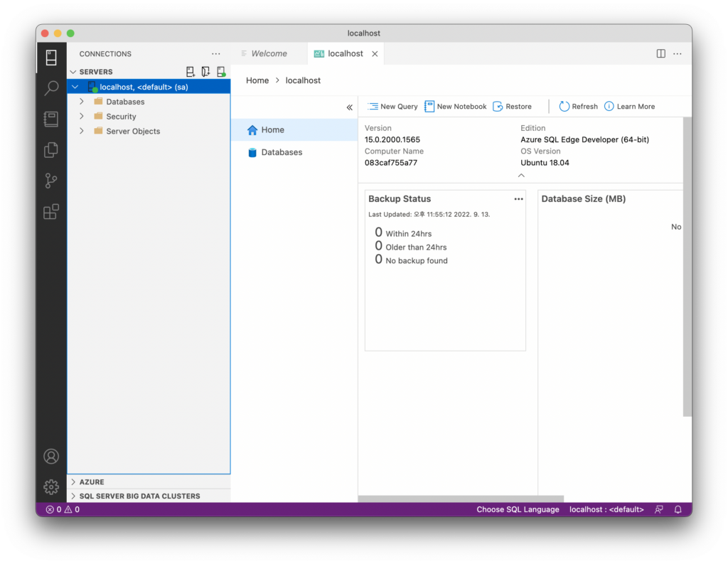
Task: Click the horizontal scrollbar below the dashboard
Action: click(461, 499)
